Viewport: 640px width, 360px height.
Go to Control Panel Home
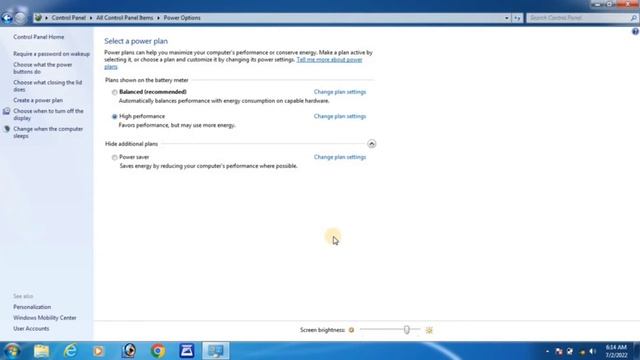pos(39,37)
